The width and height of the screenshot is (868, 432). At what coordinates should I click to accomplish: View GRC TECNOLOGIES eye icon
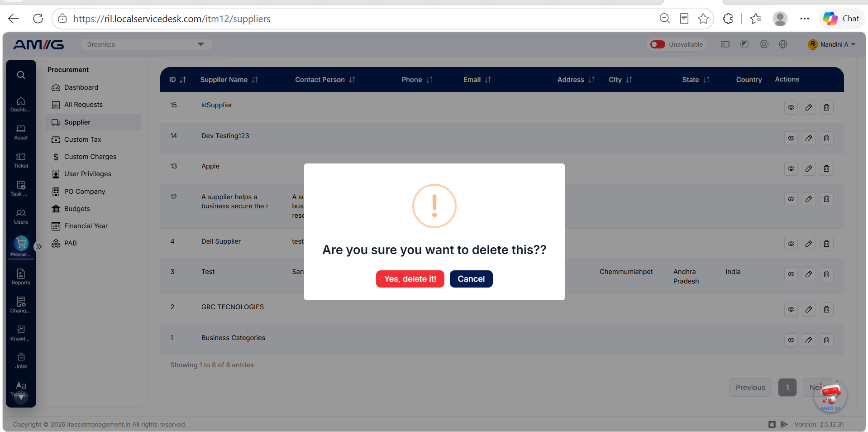pyautogui.click(x=791, y=309)
